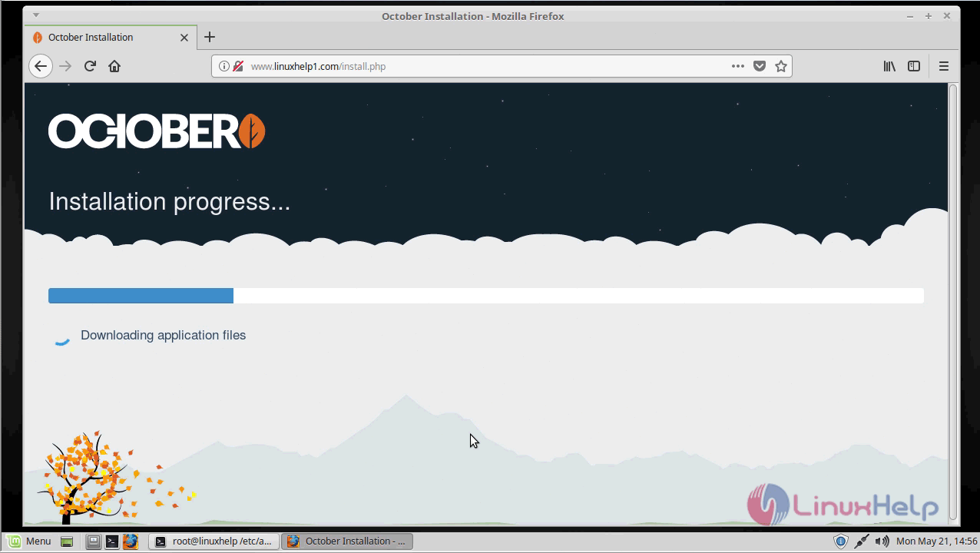Click the forward navigation arrow
Screen dimensions: 980x553
[x=65, y=66]
